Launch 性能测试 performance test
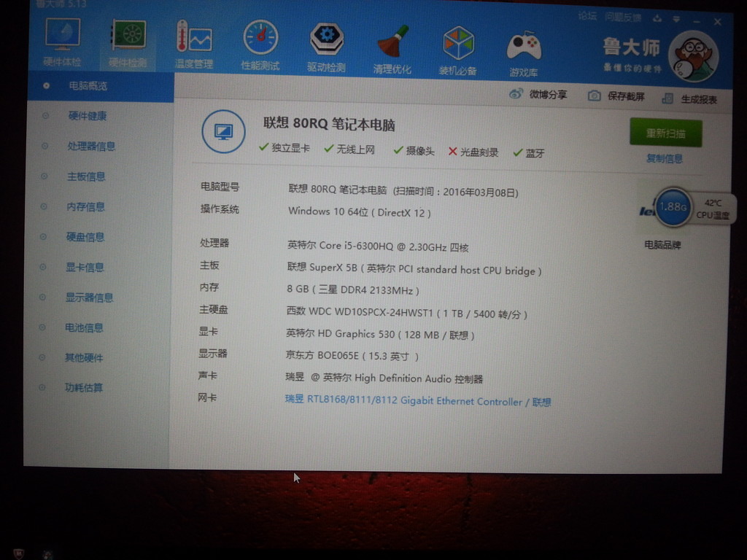The image size is (747, 560). coord(260,46)
